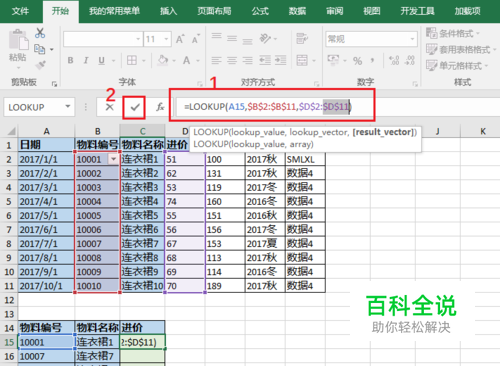Screen dimensions: 500x366
Task: Click the Increase Decimal icon
Action: click(394, 60)
